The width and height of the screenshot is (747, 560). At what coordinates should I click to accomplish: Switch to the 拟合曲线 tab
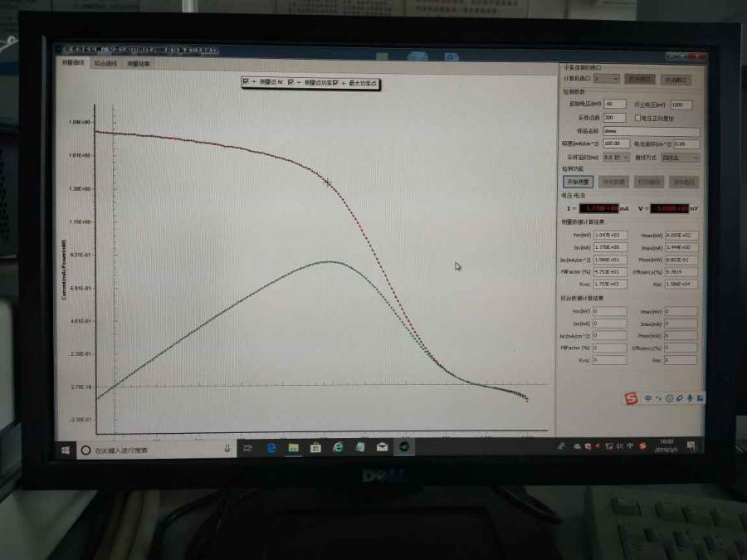click(105, 63)
